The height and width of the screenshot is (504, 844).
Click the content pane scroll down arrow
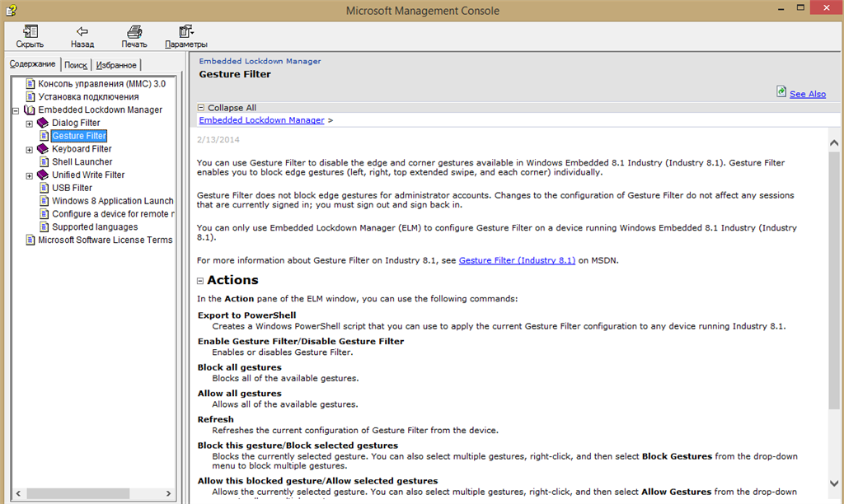pos(834,483)
